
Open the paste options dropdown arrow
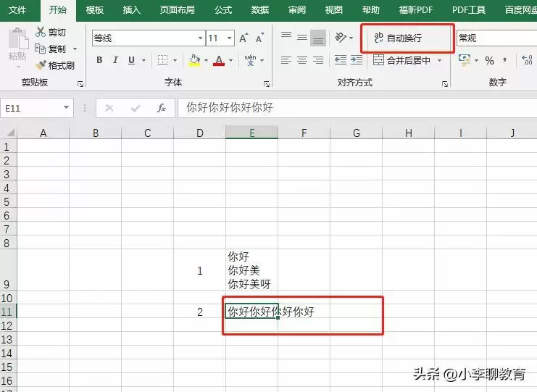click(18, 67)
